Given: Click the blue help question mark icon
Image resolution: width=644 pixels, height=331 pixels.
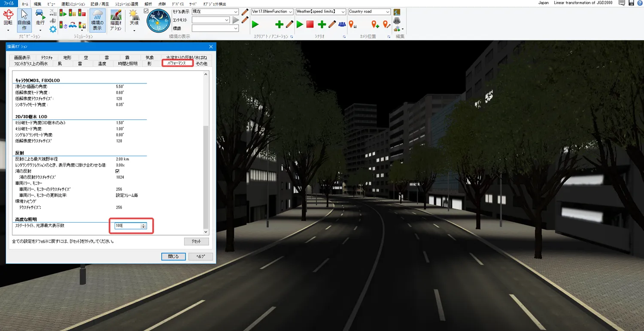Looking at the screenshot, I should pyautogui.click(x=640, y=3).
